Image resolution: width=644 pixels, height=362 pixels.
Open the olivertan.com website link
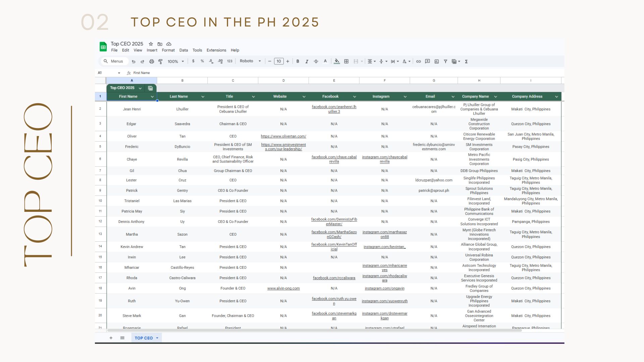click(283, 136)
